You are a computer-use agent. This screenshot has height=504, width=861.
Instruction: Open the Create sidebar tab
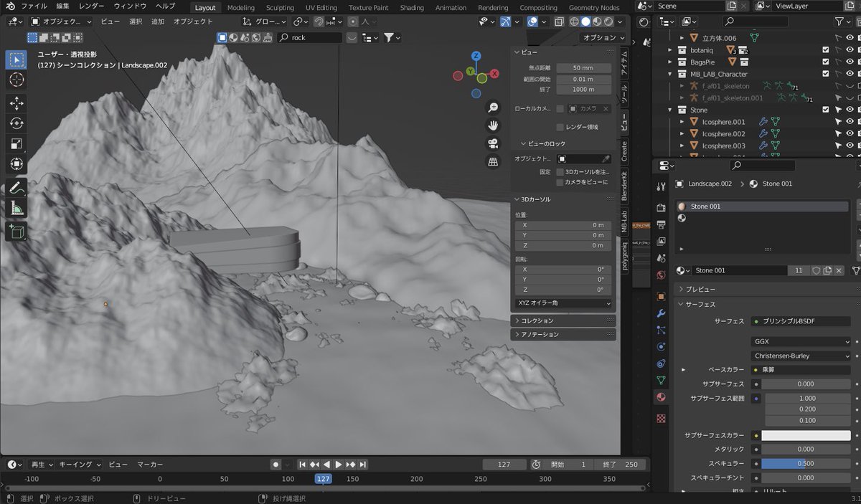point(624,151)
